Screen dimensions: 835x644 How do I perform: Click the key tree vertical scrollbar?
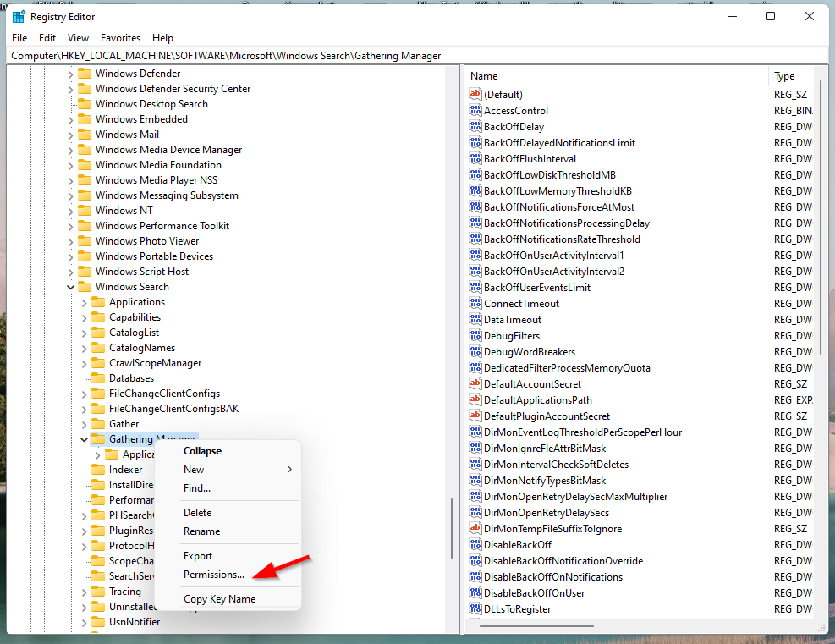[452, 528]
